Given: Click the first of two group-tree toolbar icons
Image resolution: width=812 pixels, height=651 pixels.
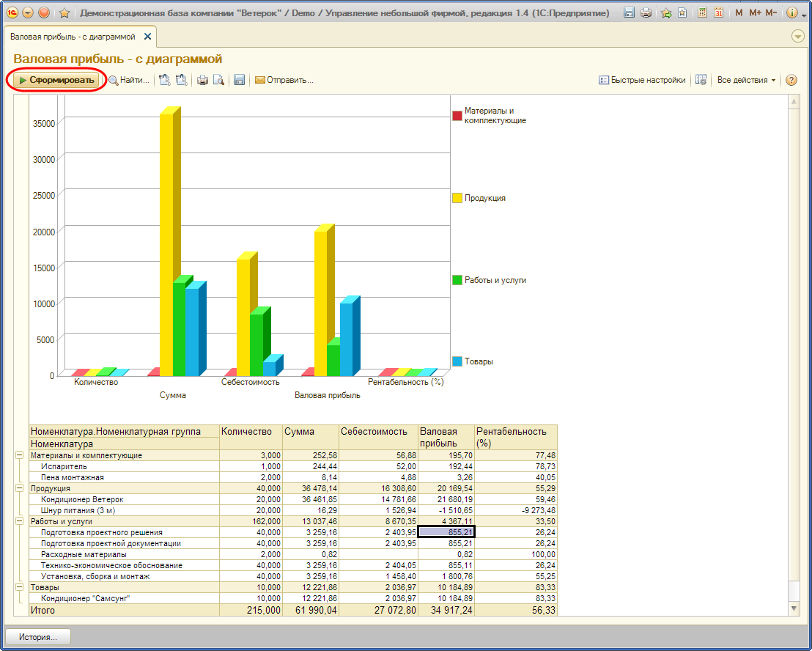Looking at the screenshot, I should 165,80.
